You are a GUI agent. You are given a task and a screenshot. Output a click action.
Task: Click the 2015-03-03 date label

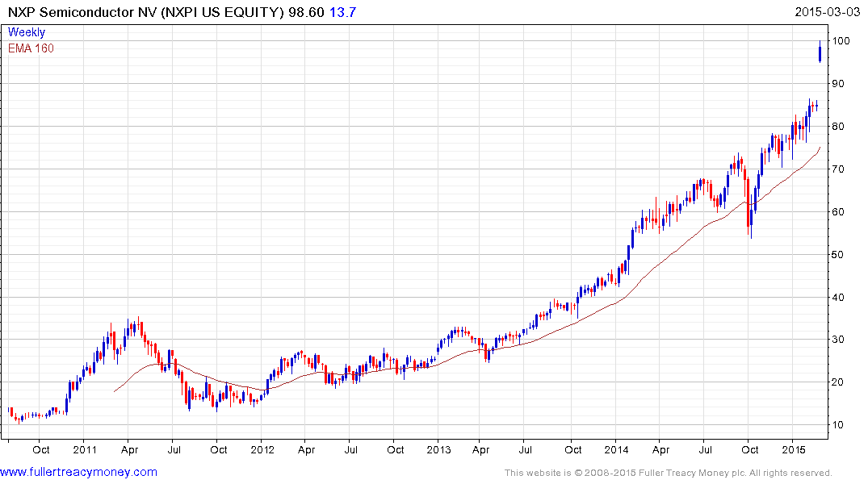(x=827, y=11)
